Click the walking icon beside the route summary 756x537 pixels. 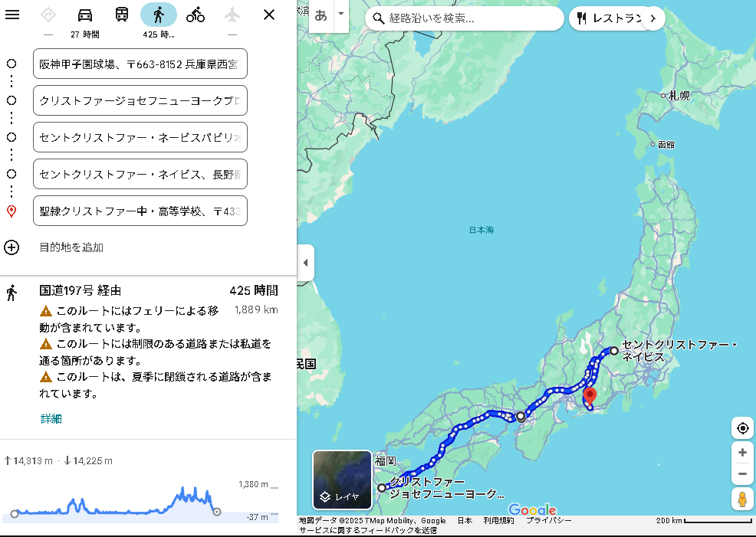[12, 293]
